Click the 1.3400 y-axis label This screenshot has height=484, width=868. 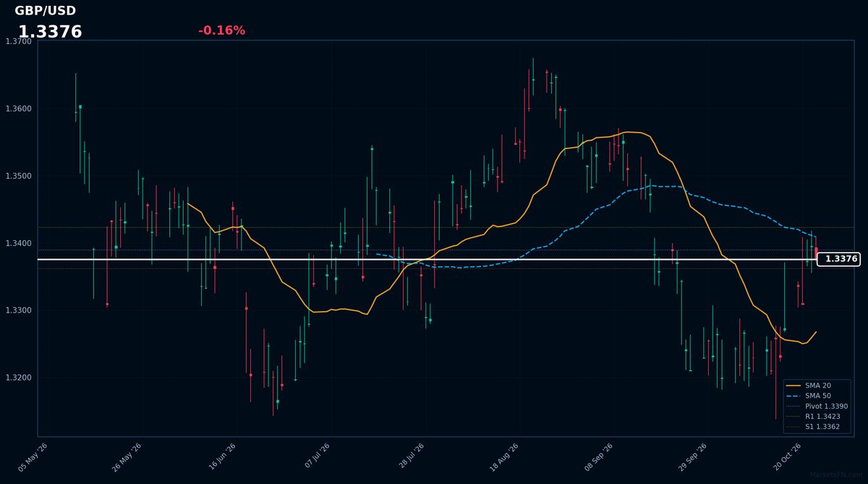pos(18,244)
